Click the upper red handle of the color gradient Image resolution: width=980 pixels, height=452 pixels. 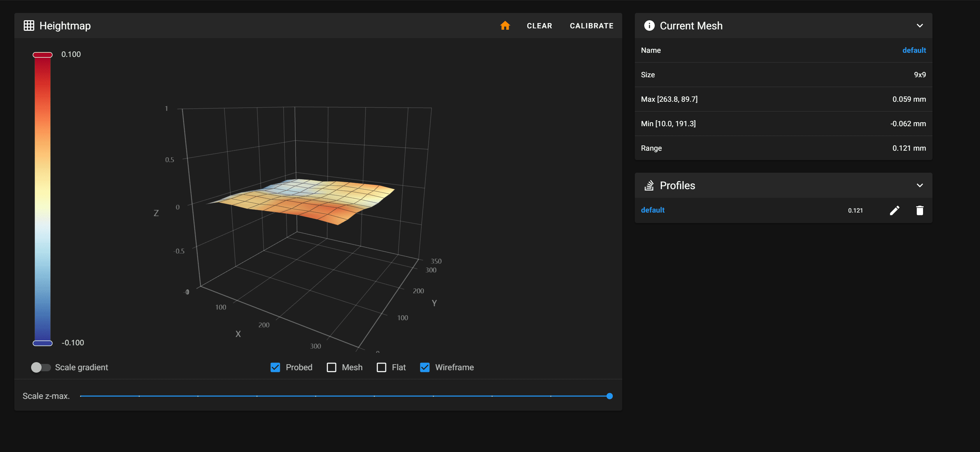pos(43,55)
